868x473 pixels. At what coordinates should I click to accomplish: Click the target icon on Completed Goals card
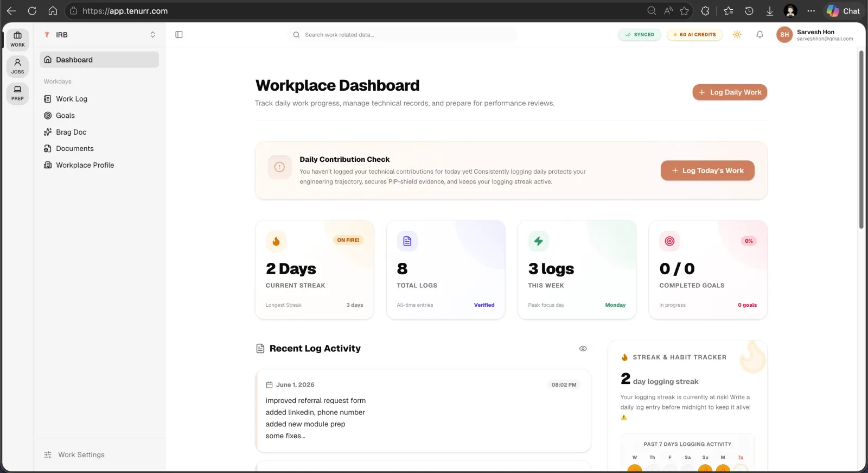coord(669,241)
